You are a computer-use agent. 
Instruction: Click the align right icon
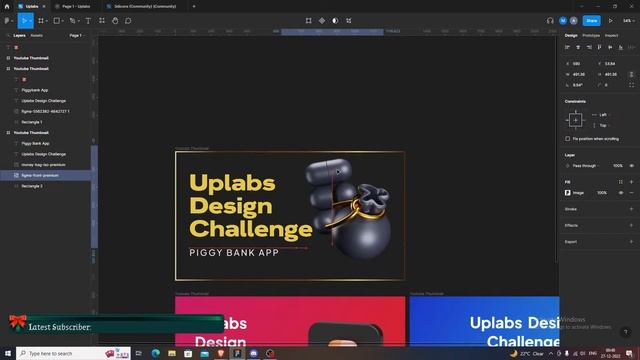(x=589, y=48)
